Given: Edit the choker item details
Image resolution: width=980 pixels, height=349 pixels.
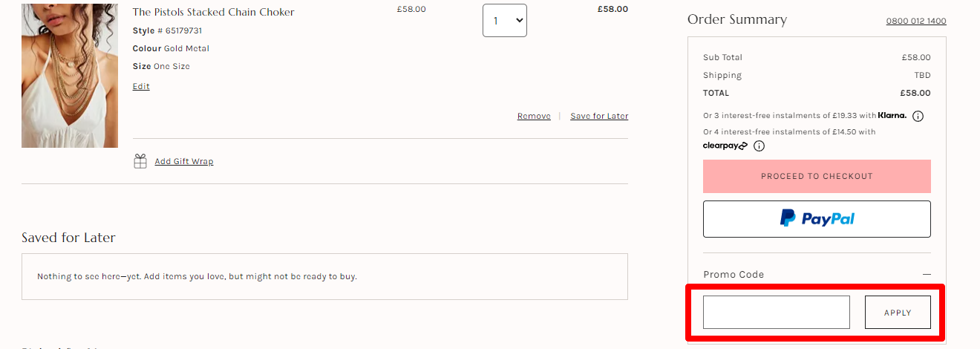Looking at the screenshot, I should (141, 86).
